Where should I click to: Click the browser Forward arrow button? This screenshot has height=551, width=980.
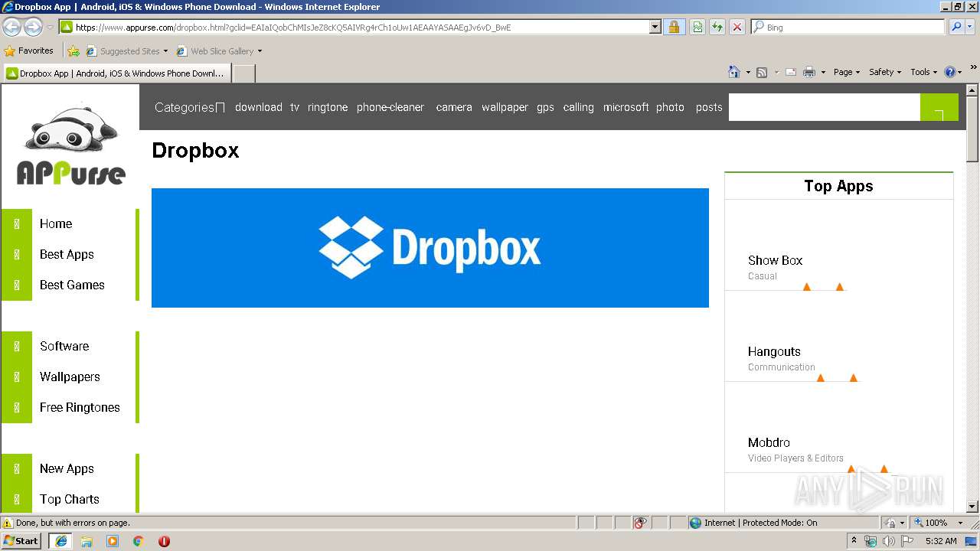pos(33,27)
